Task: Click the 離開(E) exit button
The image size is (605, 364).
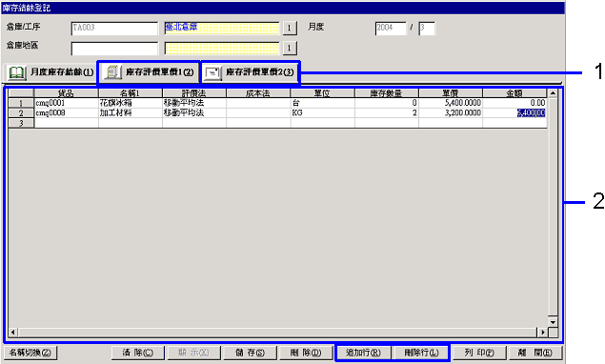Action: (534, 353)
